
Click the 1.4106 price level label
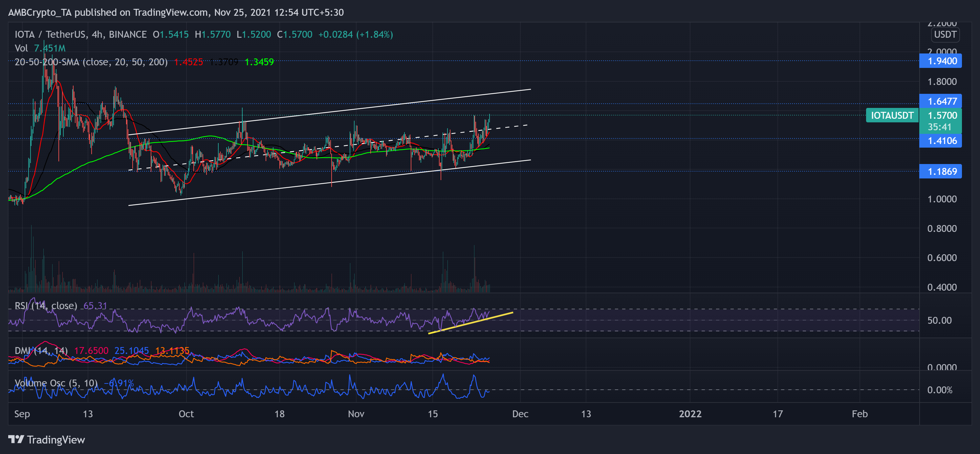940,141
